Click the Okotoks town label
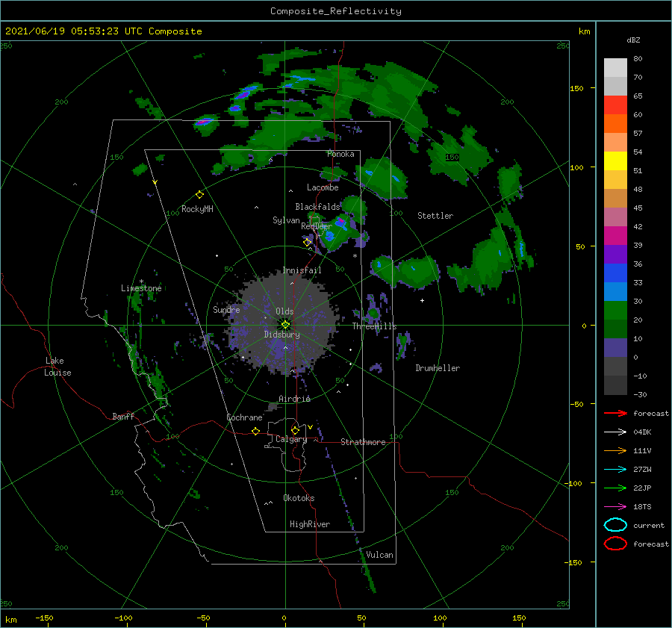The image size is (672, 628). pyautogui.click(x=299, y=498)
